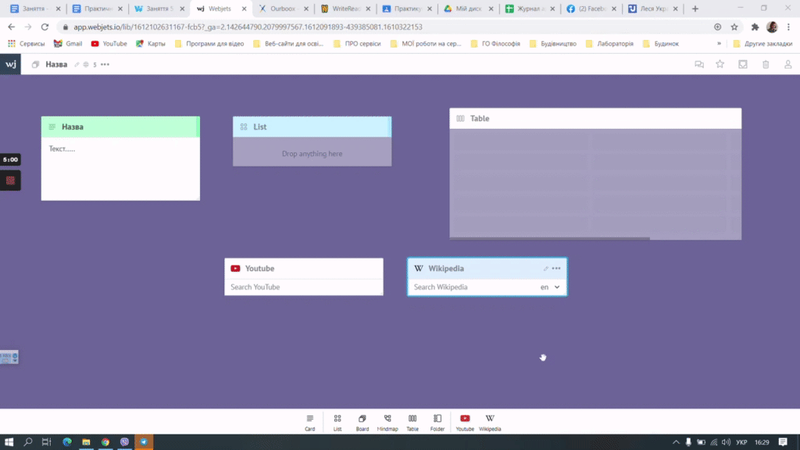Insert a Mindmap from the toolbar
The image size is (800, 450).
click(387, 422)
